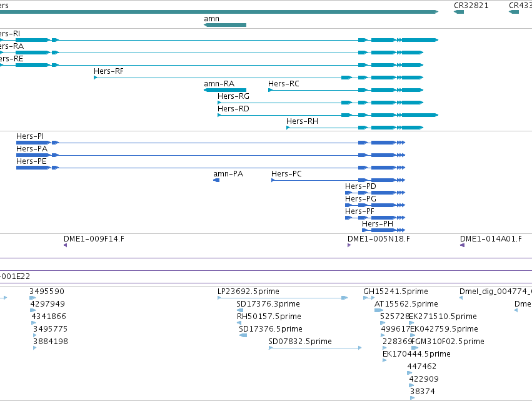Click the purple DME1-005N18.F arrow marker
532x401 pixels.
click(x=349, y=245)
